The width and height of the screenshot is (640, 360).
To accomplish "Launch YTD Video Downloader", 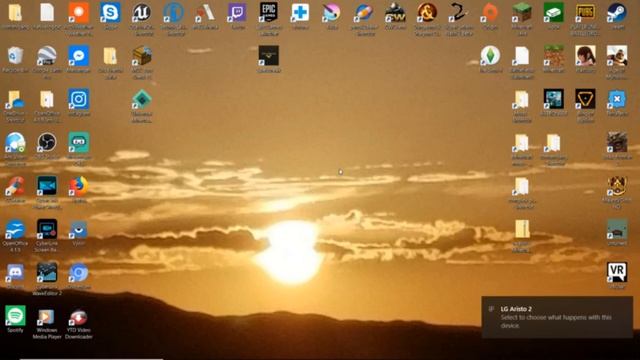I will (78, 316).
